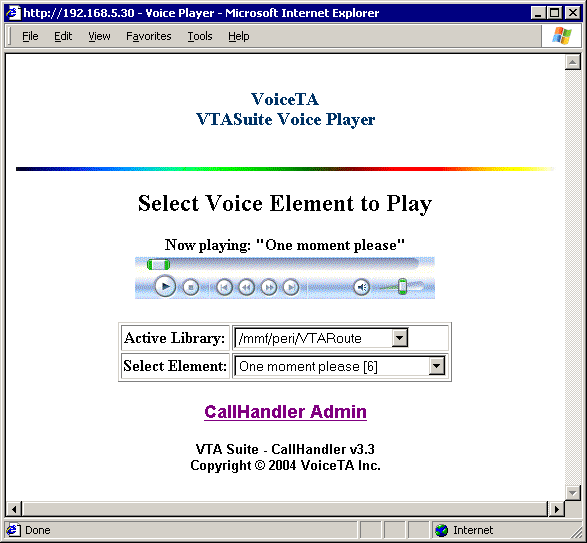Click the Previous track button

click(x=224, y=288)
